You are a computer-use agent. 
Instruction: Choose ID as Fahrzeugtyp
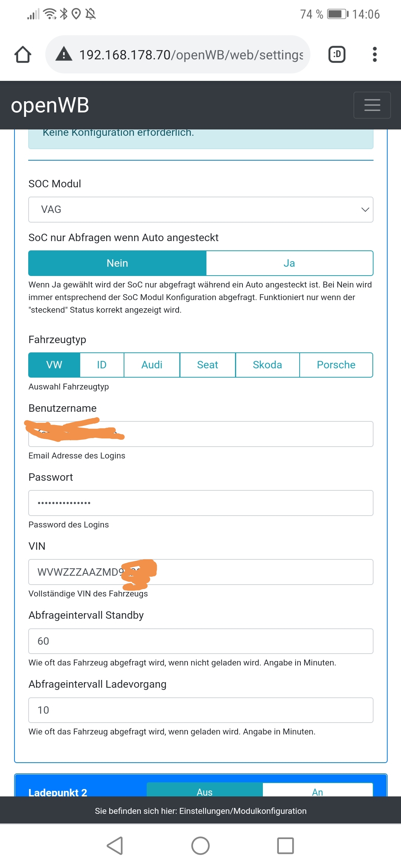pos(102,365)
